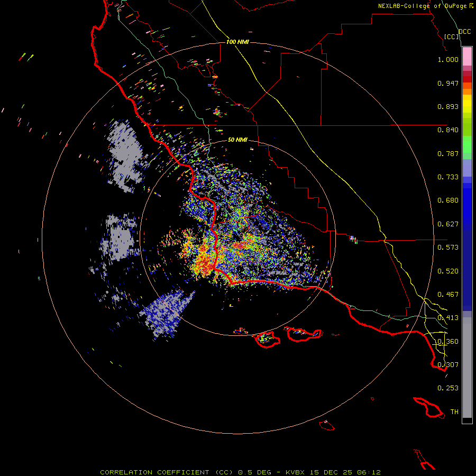Click the 0.253 legend value
Image resolution: width=476 pixels, height=476 pixels.
pyautogui.click(x=448, y=388)
